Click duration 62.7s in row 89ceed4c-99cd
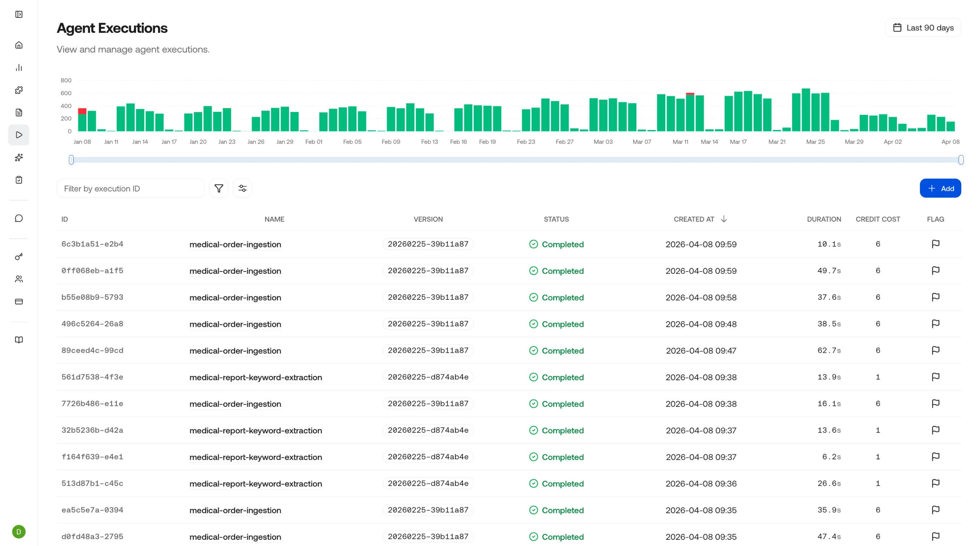 (x=829, y=351)
